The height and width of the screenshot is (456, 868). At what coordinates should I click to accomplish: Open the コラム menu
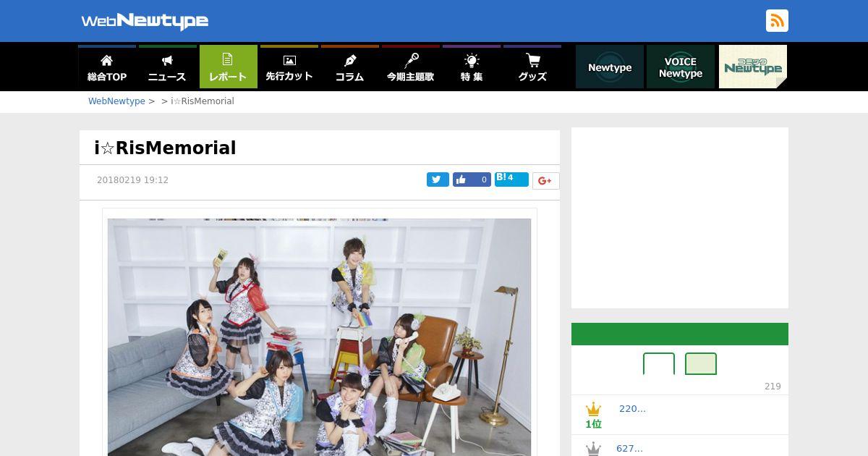[350, 67]
